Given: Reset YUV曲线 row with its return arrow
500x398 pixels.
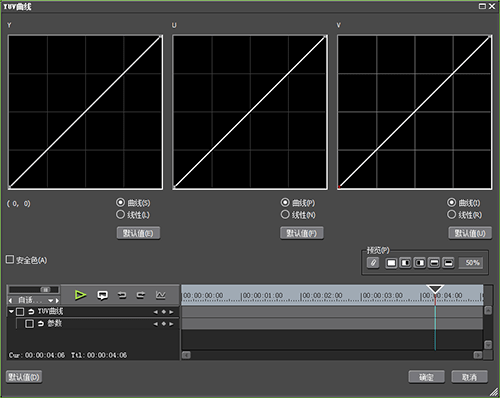Looking at the screenshot, I should pos(31,312).
